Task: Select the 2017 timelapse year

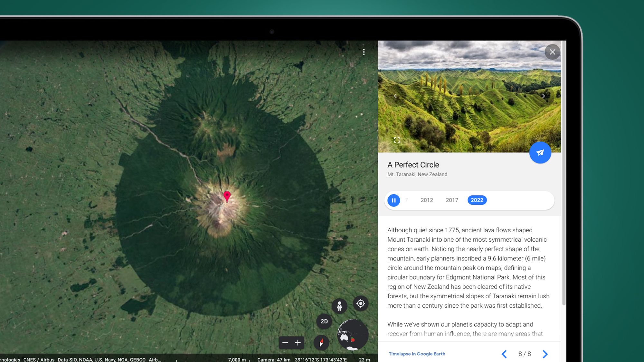Action: [x=452, y=200]
